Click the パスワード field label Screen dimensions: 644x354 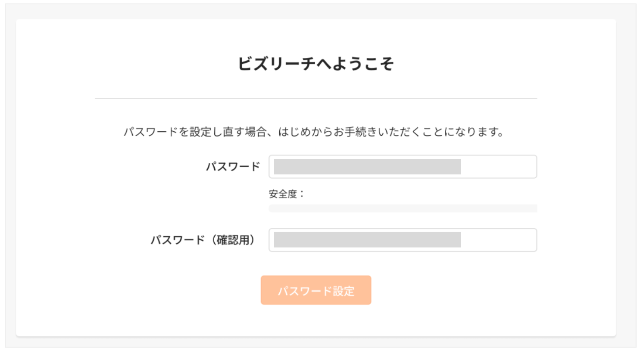[233, 167]
